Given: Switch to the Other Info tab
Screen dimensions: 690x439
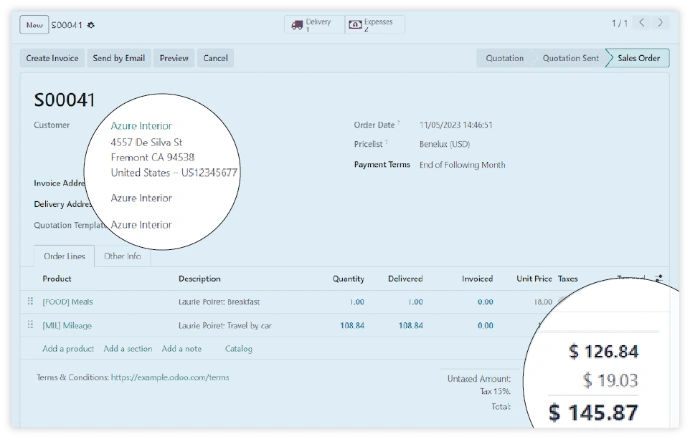Looking at the screenshot, I should (122, 257).
